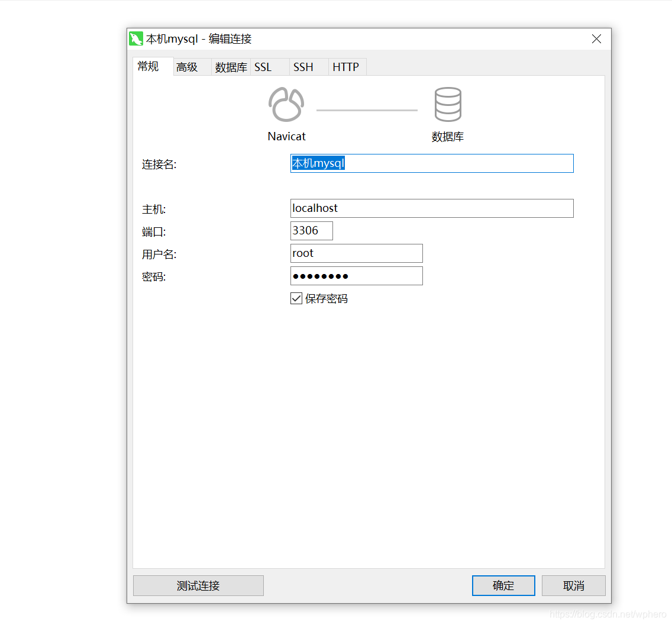
Task: Confirm with the 确定 button
Action: pos(503,585)
